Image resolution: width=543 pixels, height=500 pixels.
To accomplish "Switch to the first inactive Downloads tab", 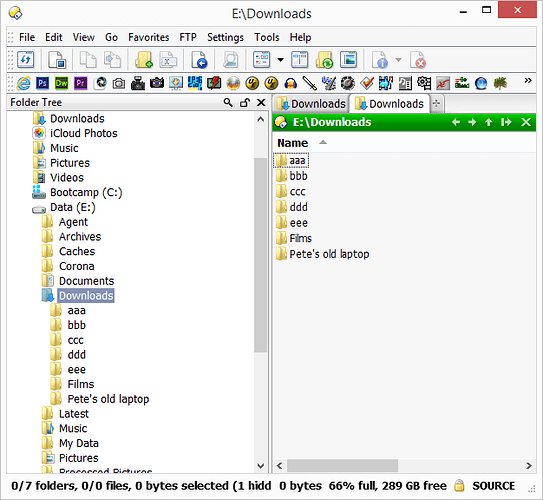I will point(311,104).
